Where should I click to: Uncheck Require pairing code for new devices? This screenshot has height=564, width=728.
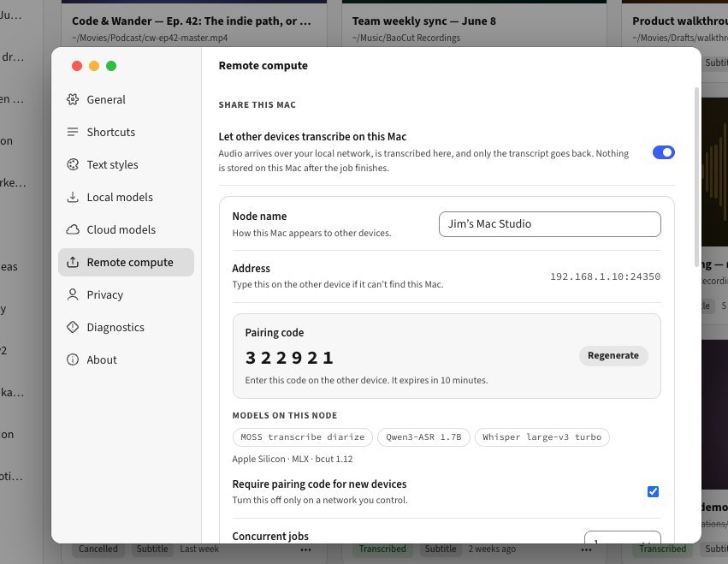653,491
